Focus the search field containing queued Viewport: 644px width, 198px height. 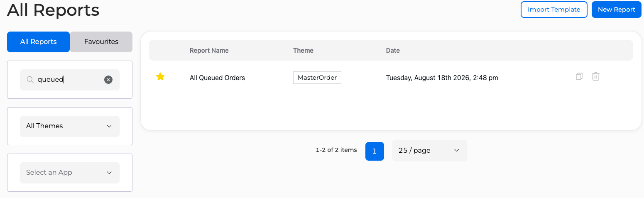[x=70, y=80]
